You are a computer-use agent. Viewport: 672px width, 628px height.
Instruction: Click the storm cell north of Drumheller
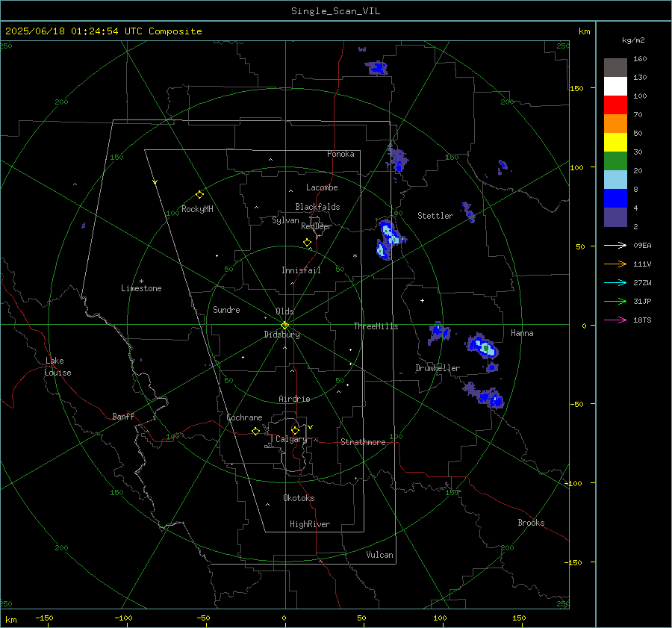439,332
